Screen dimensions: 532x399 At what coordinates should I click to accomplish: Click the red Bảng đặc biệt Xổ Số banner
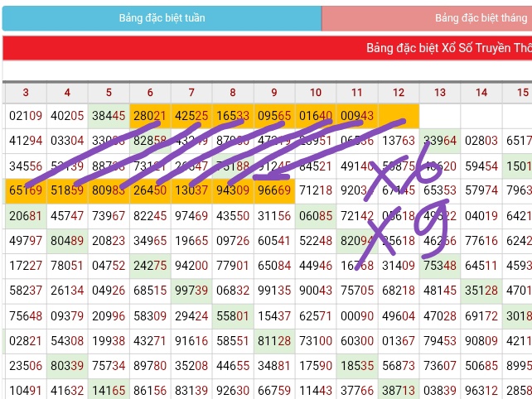267,48
